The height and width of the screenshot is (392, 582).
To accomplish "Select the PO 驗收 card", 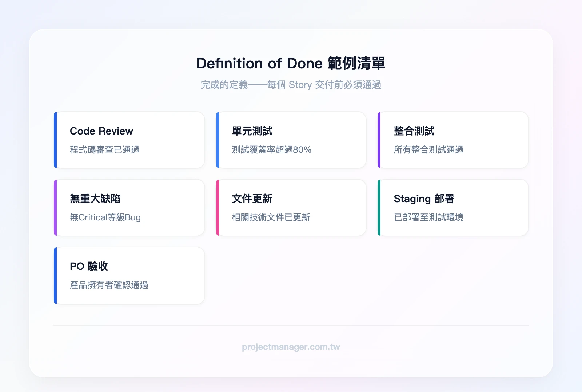I will click(129, 275).
